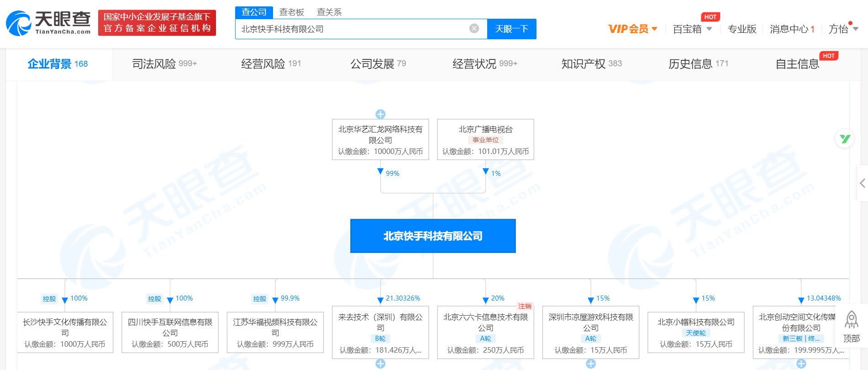Select the 查公司 search tab
This screenshot has height=370, width=868.
click(x=254, y=12)
